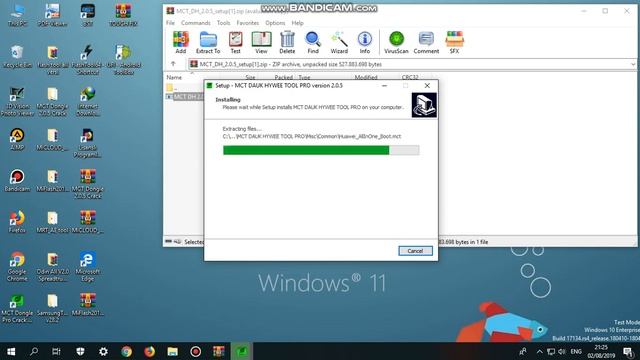Select the Microsoft Edge desktop shortcut

(x=88, y=267)
